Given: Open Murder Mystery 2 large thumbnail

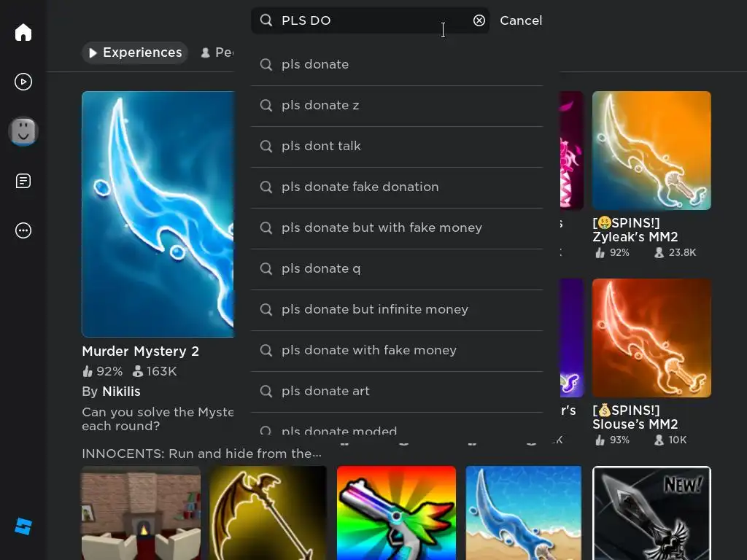Looking at the screenshot, I should [x=158, y=214].
